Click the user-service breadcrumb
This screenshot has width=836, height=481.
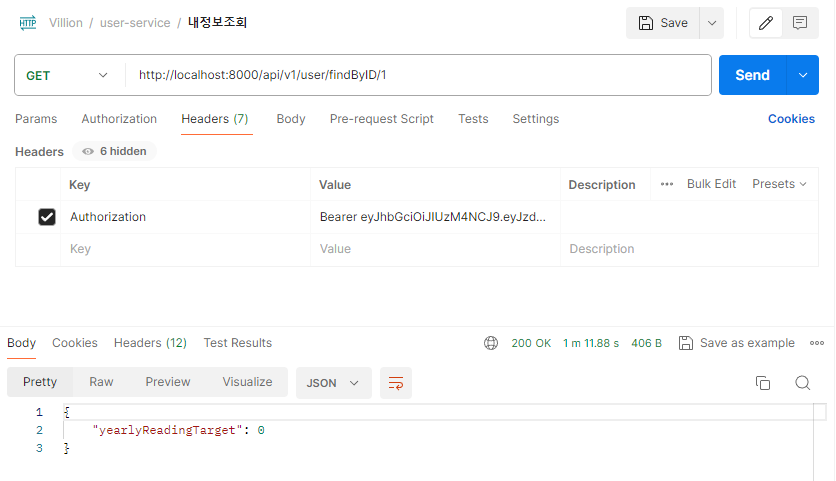click(135, 23)
